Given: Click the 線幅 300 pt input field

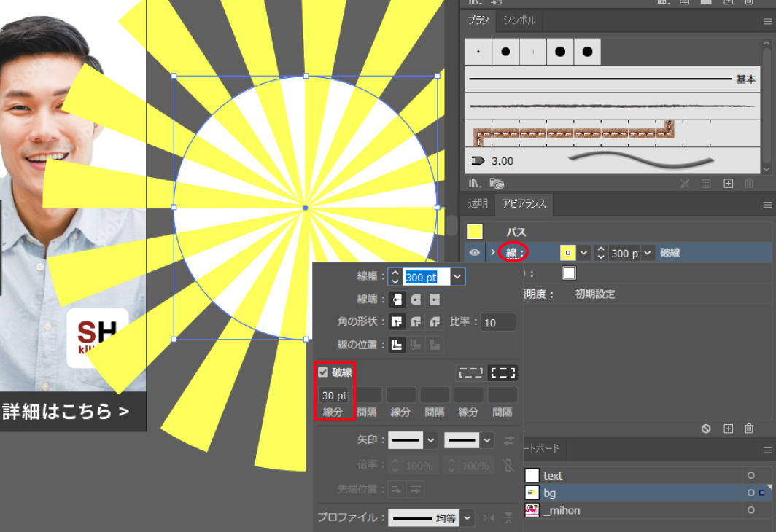Looking at the screenshot, I should 427,277.
